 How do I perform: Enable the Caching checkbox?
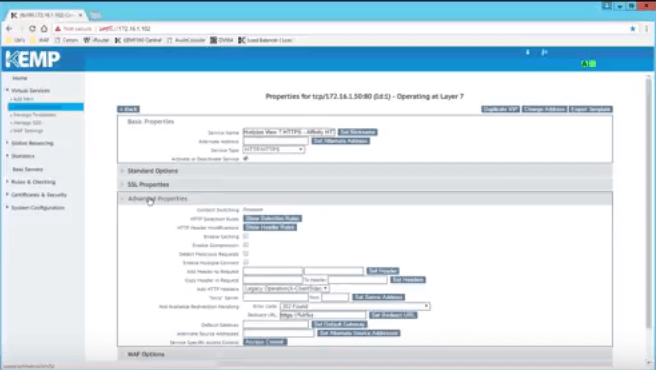(246, 236)
